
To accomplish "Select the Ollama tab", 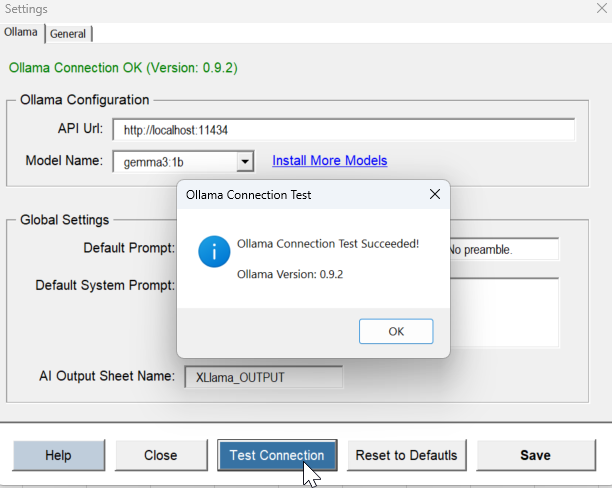I will (x=22, y=33).
